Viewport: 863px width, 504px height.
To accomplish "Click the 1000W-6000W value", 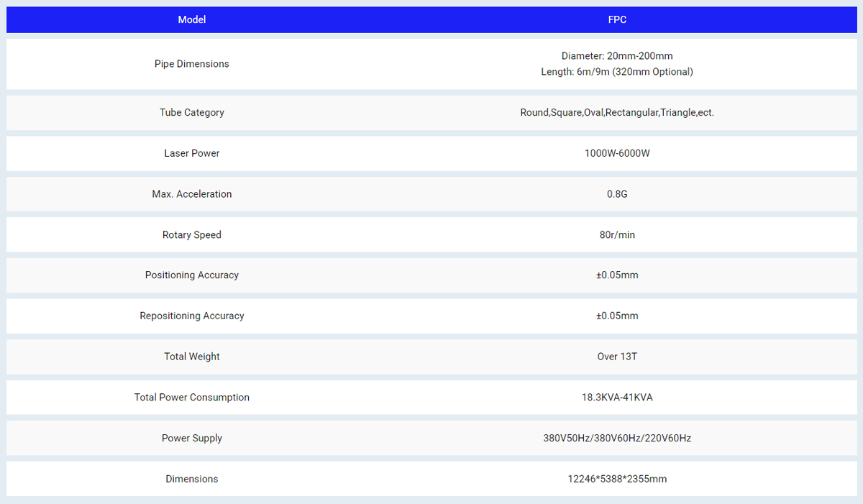I will pyautogui.click(x=617, y=153).
